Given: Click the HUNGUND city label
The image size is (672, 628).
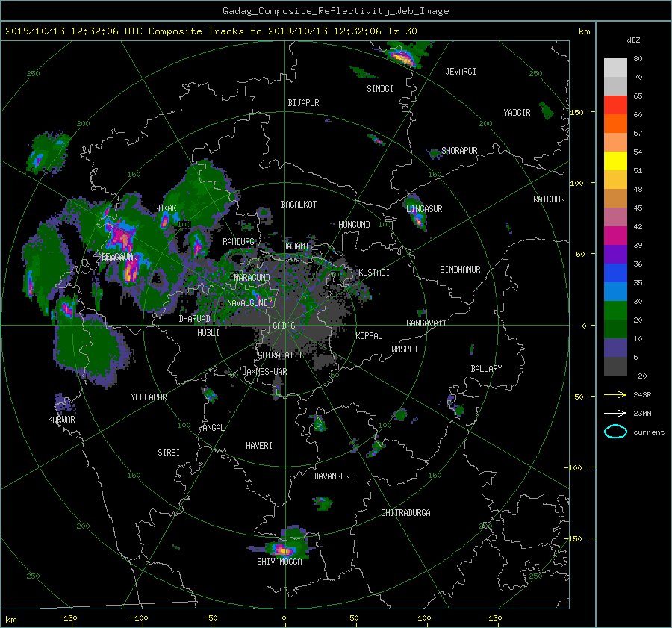Looking at the screenshot, I should (354, 225).
